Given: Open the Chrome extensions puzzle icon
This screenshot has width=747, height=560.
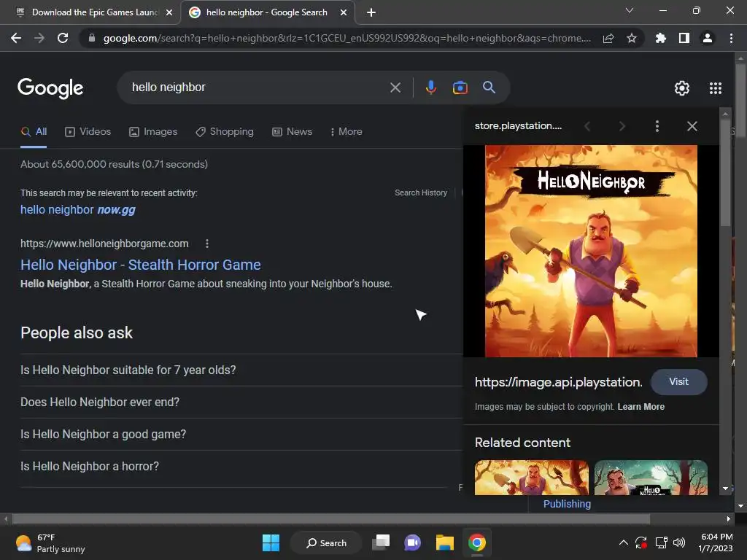Looking at the screenshot, I should [x=661, y=38].
